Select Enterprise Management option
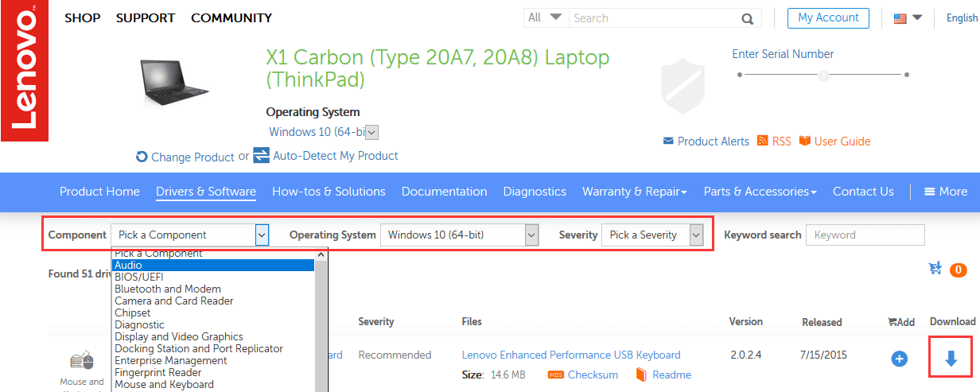 click(213, 361)
